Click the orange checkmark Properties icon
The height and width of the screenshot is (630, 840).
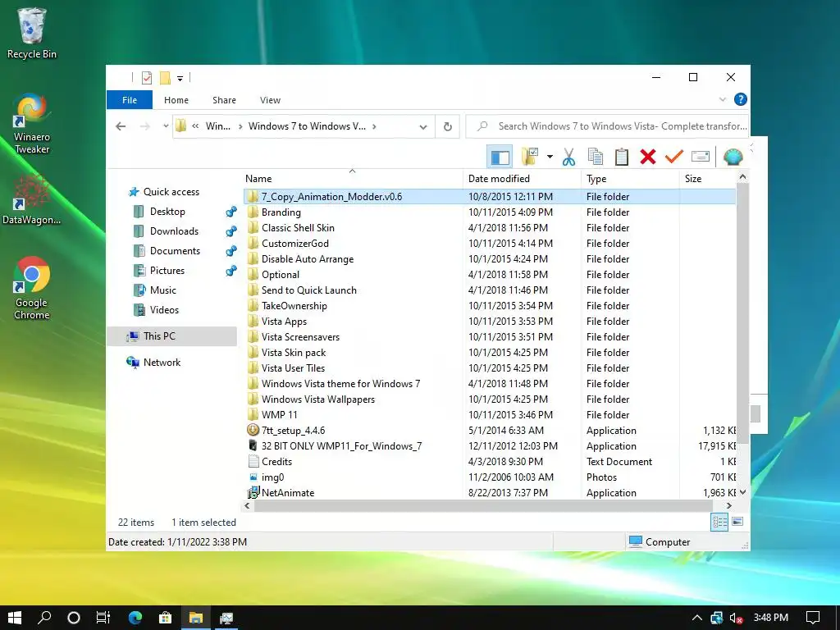coord(674,157)
